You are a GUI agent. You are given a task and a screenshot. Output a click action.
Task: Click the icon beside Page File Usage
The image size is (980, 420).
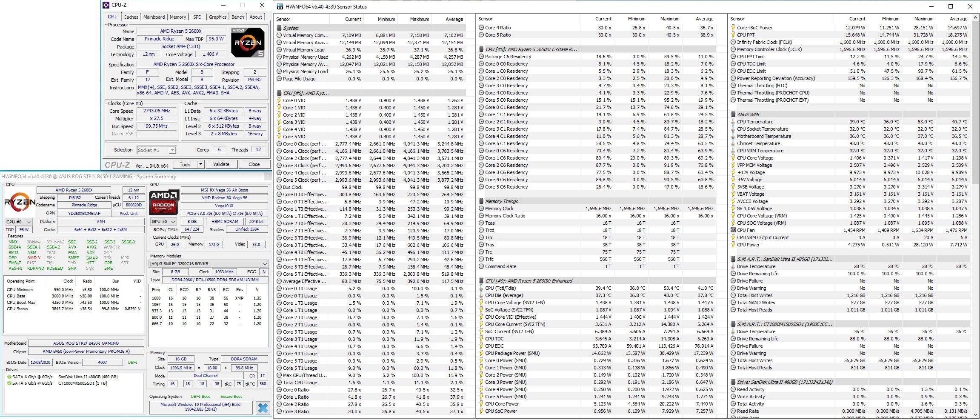pos(279,79)
